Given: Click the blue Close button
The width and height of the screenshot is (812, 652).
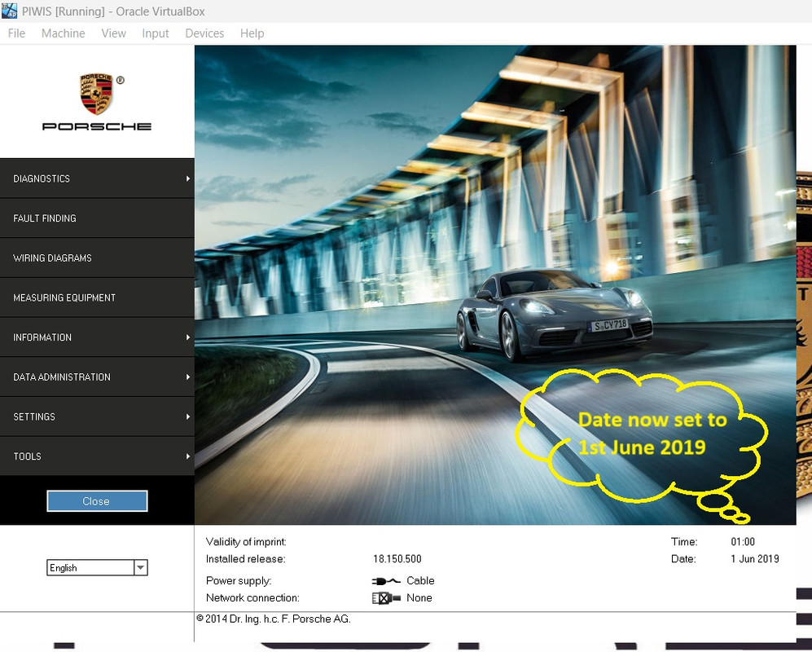Looking at the screenshot, I should click(97, 501).
